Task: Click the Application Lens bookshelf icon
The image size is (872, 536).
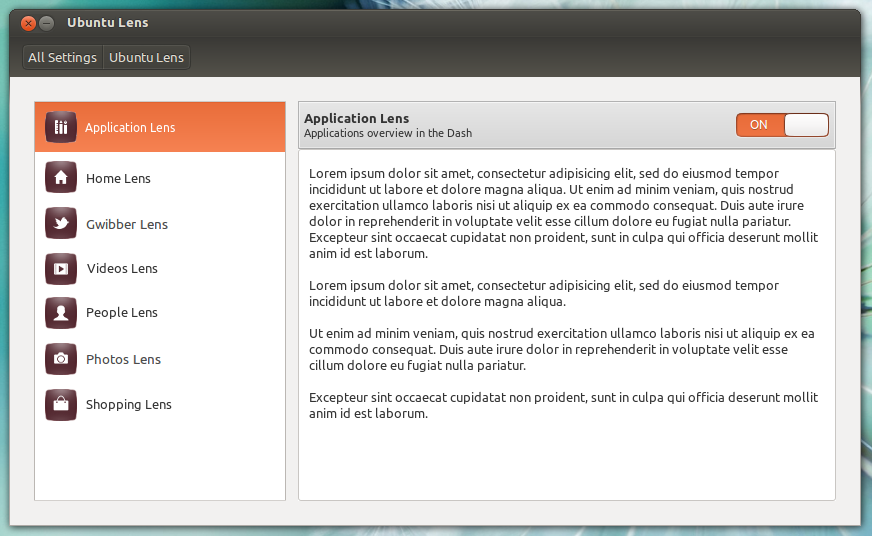Action: tap(61, 127)
